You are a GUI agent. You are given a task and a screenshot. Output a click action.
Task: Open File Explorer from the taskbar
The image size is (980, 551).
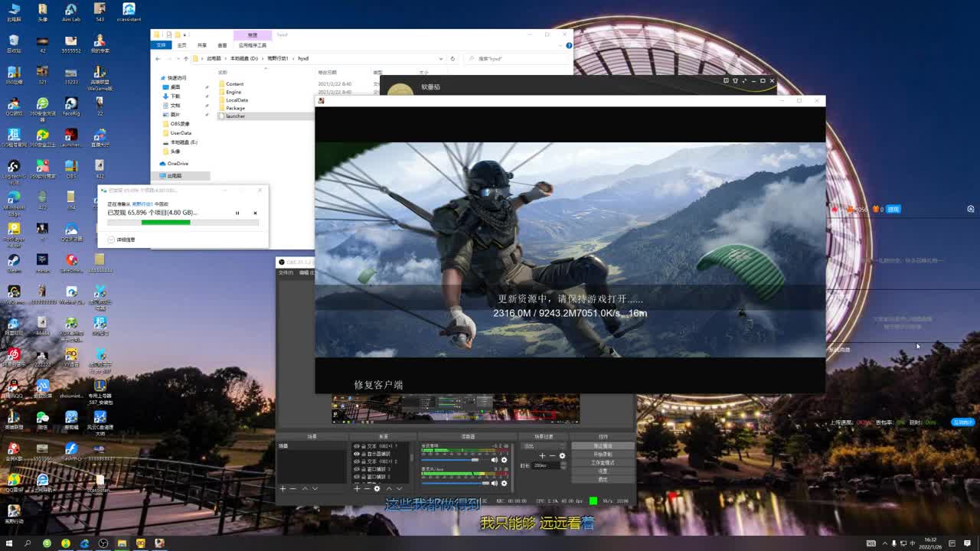tap(122, 543)
